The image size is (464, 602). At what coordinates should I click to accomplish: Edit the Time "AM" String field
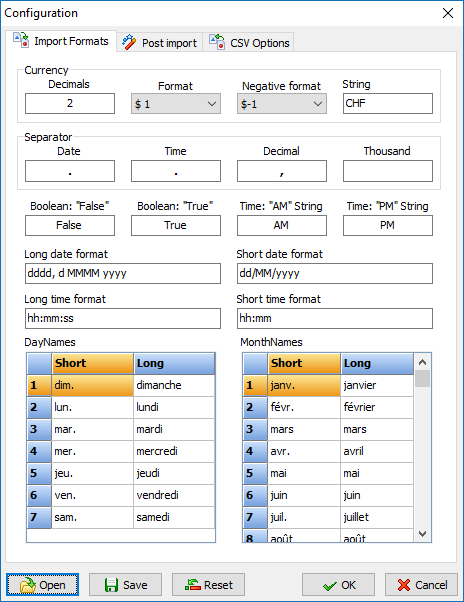[282, 225]
